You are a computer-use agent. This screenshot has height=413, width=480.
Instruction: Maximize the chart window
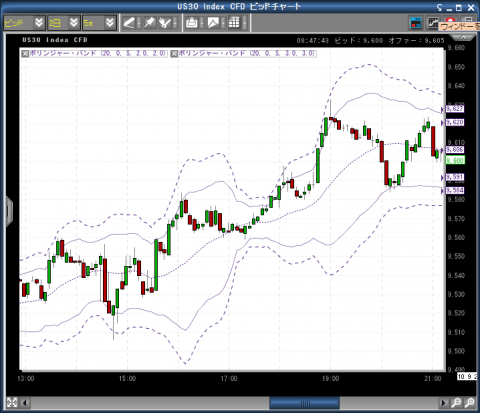pos(459,8)
